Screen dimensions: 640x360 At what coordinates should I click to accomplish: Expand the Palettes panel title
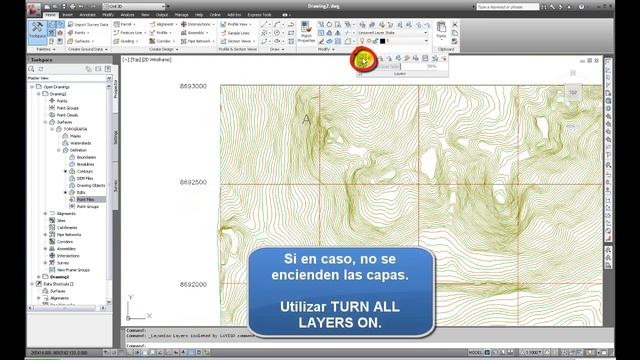tap(45, 49)
